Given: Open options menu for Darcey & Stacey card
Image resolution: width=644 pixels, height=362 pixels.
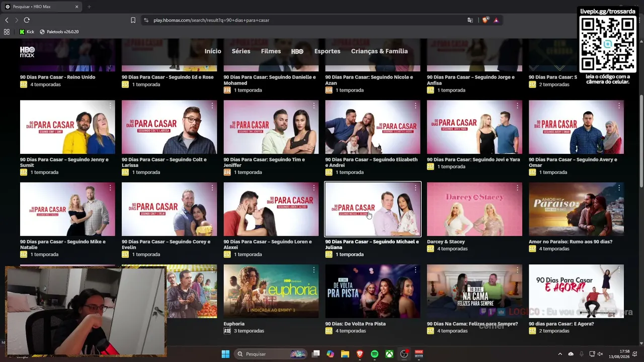Looking at the screenshot, I should [x=517, y=188].
